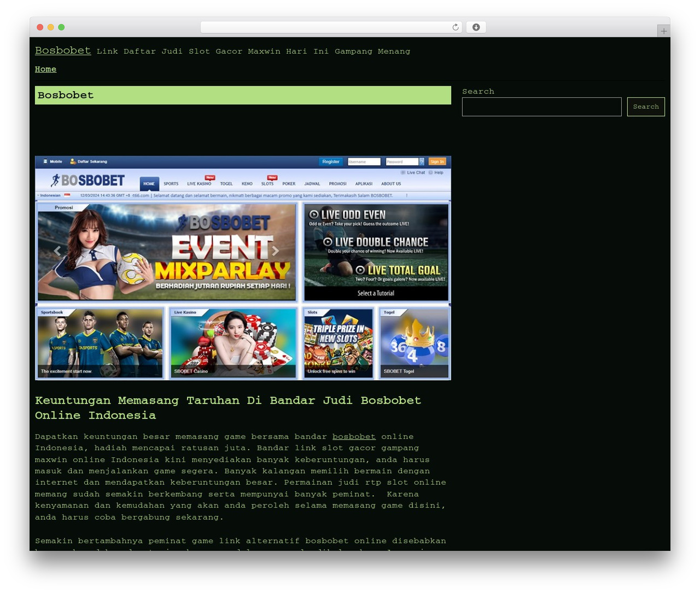This screenshot has height=593, width=700.
Task: Open the Bosbobet site title link
Action: click(x=63, y=50)
